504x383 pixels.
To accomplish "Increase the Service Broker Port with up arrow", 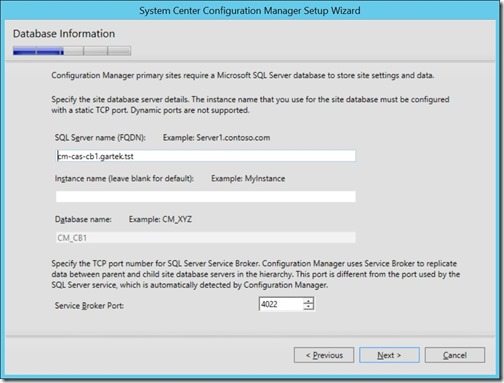I will (x=309, y=301).
